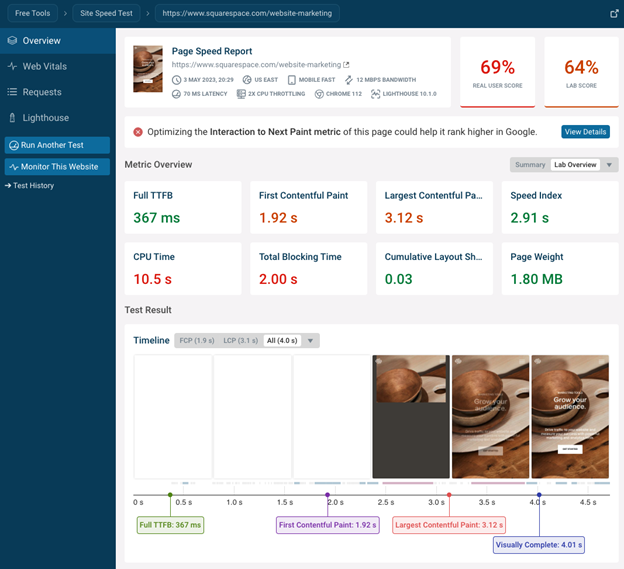Click the Free Tools breadcrumb
The height and width of the screenshot is (569, 624).
pos(33,13)
